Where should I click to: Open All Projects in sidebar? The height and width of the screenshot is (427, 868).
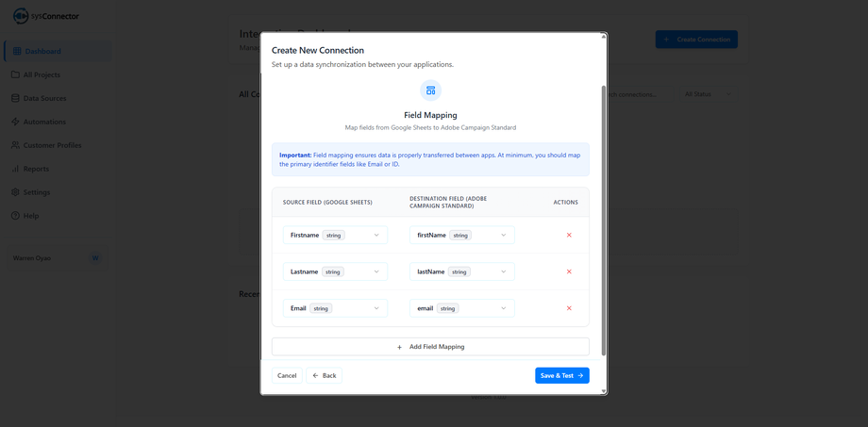coord(42,74)
